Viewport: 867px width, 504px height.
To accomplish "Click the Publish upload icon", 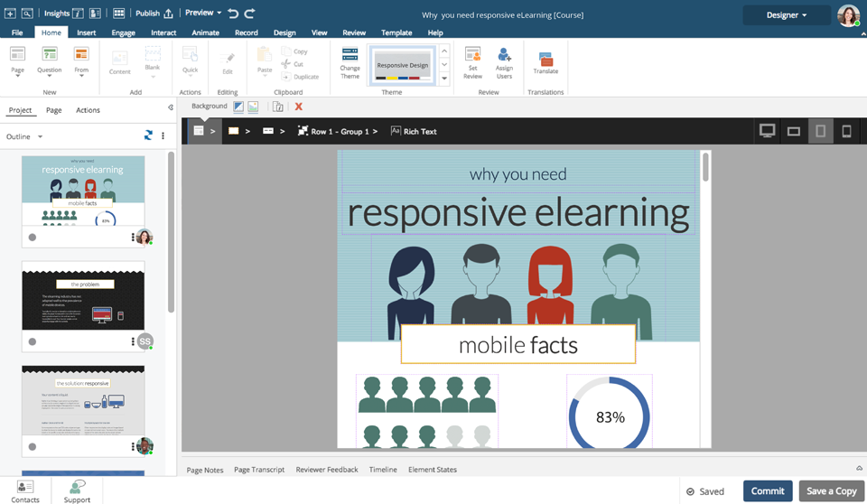I will coord(168,14).
